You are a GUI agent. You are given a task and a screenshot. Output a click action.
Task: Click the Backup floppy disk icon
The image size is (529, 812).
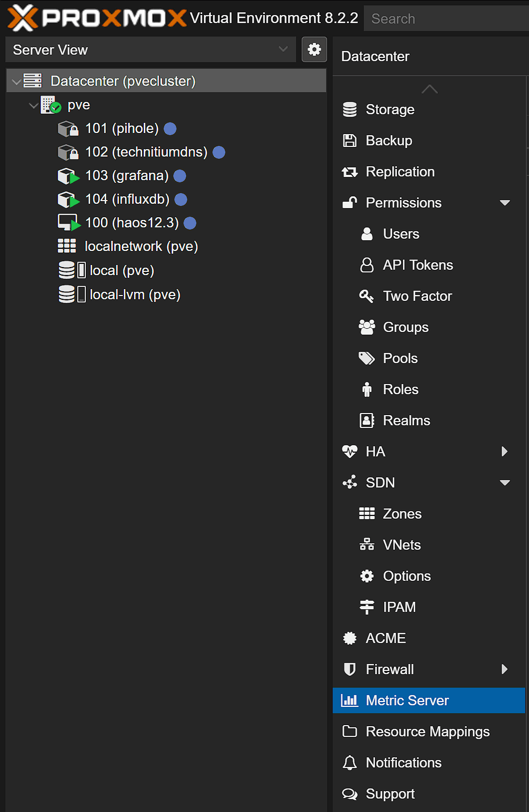point(350,141)
